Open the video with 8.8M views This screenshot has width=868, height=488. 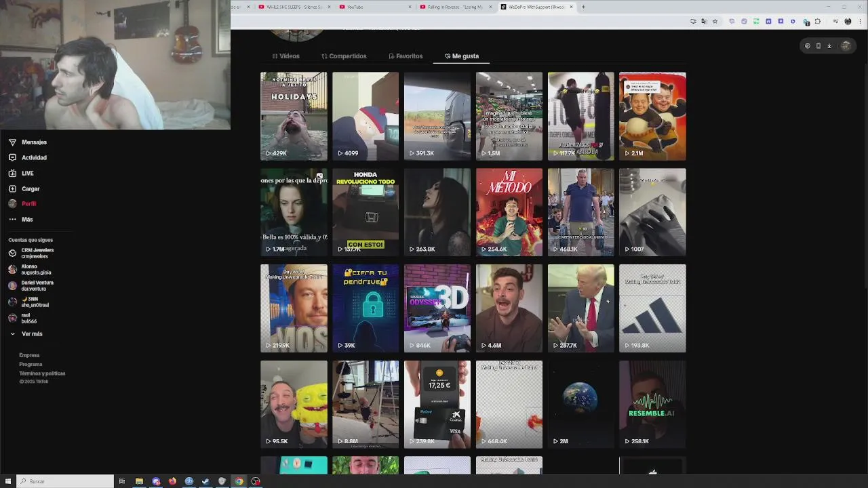(366, 405)
